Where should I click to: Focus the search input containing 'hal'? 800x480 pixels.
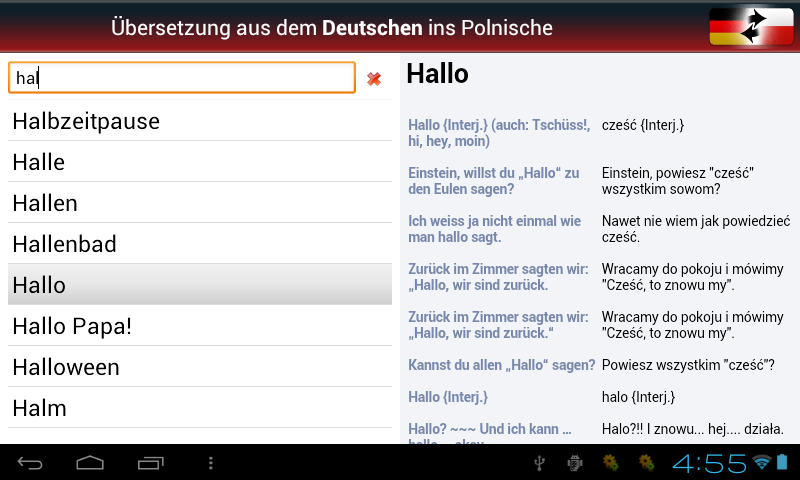(182, 78)
